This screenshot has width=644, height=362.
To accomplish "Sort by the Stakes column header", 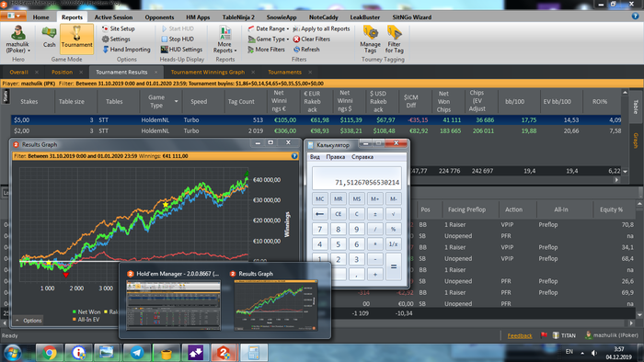I will click(x=29, y=102).
